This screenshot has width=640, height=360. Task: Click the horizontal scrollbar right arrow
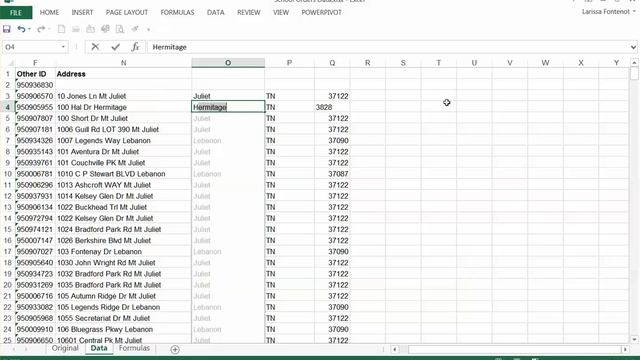click(625, 349)
